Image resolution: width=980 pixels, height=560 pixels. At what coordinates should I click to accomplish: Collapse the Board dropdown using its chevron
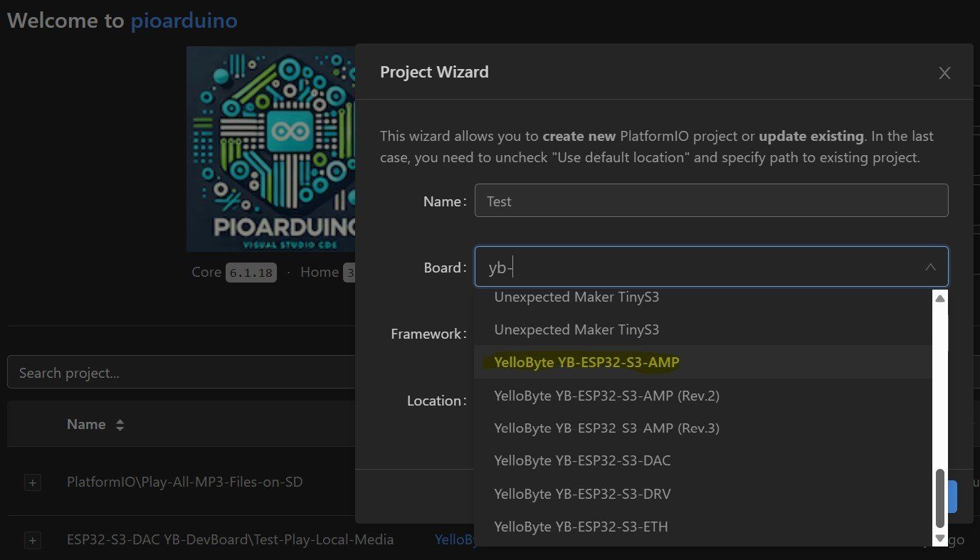[x=930, y=267]
